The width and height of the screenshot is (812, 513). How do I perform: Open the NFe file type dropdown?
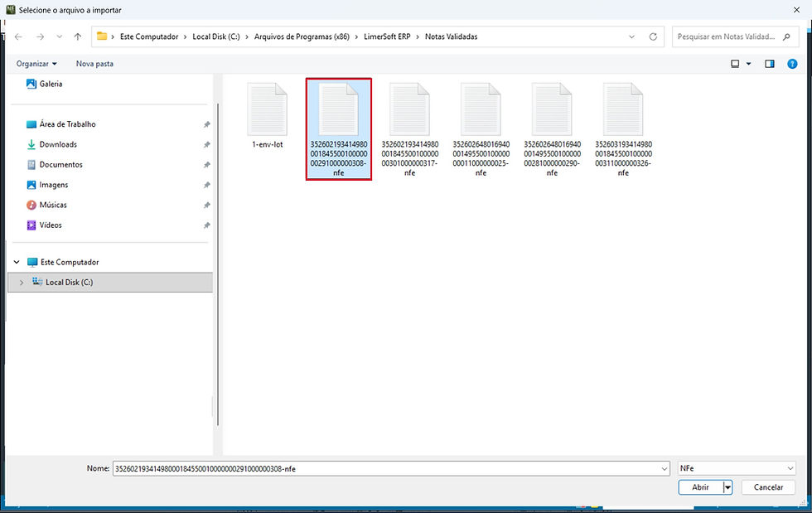coord(737,468)
